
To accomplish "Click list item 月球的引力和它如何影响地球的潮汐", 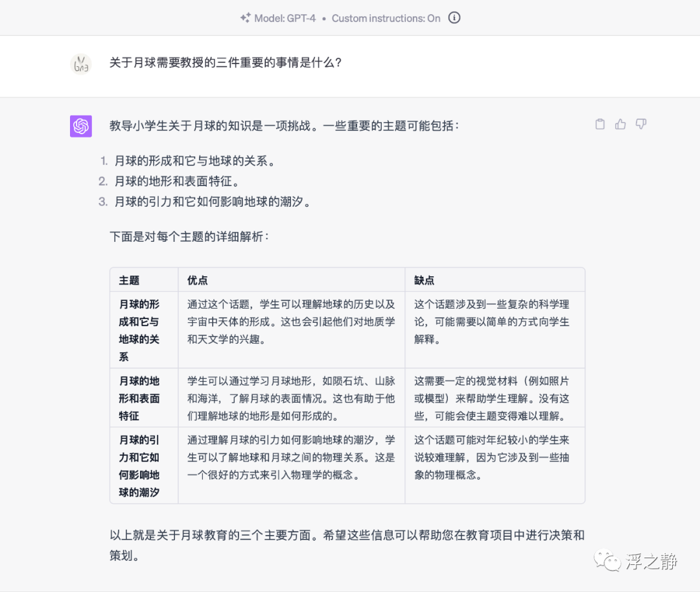I will click(x=213, y=202).
